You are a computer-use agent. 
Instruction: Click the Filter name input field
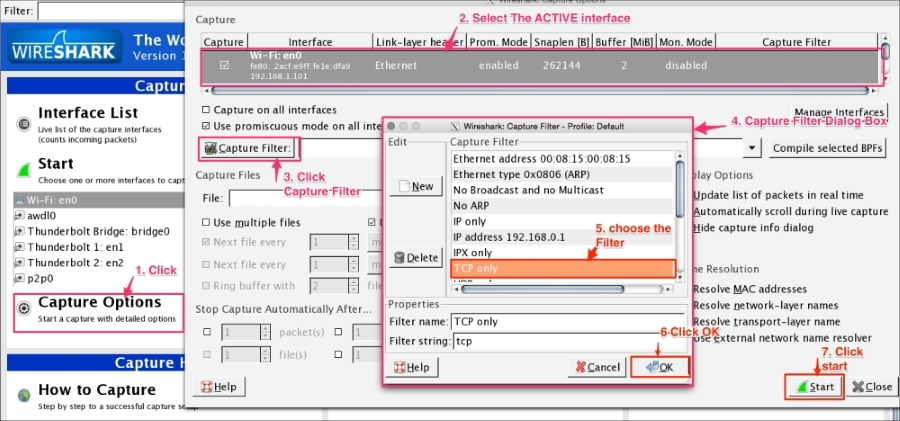(x=568, y=322)
